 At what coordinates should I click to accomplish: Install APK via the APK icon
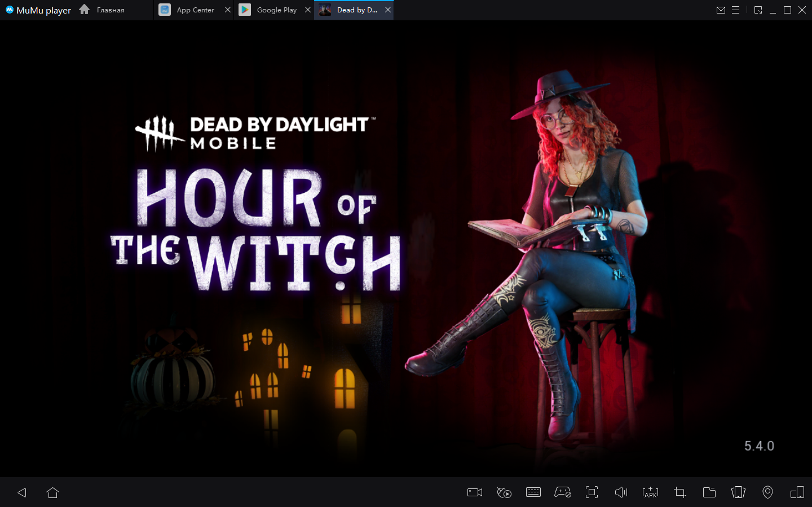click(650, 492)
